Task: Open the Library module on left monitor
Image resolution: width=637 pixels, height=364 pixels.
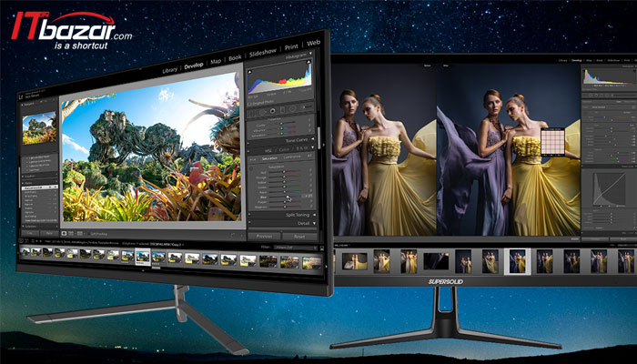Action: [170, 70]
